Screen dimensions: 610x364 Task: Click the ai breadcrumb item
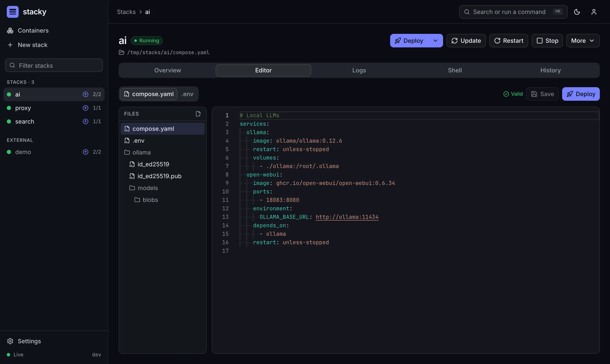pyautogui.click(x=147, y=12)
